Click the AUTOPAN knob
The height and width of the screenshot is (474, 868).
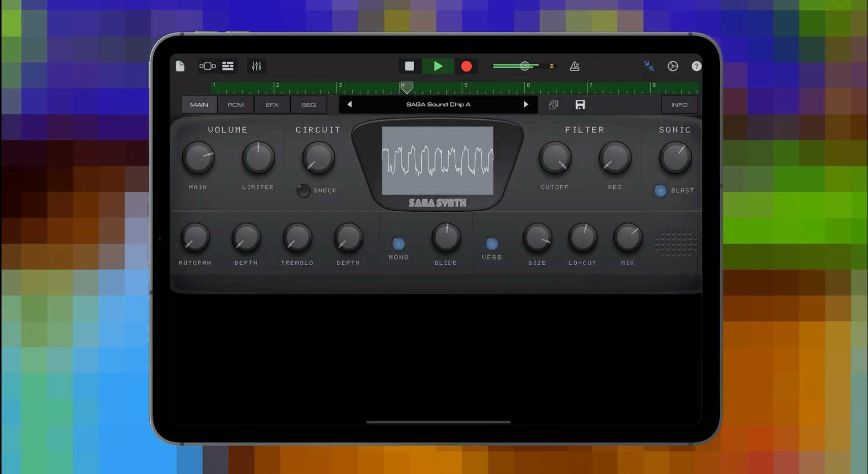point(195,238)
